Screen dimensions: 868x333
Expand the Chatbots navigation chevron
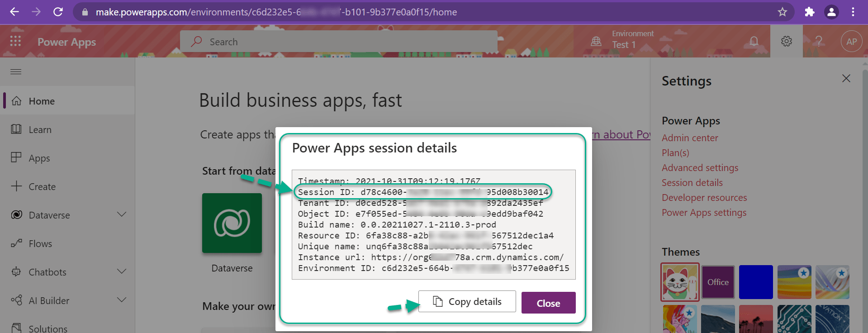pos(122,271)
